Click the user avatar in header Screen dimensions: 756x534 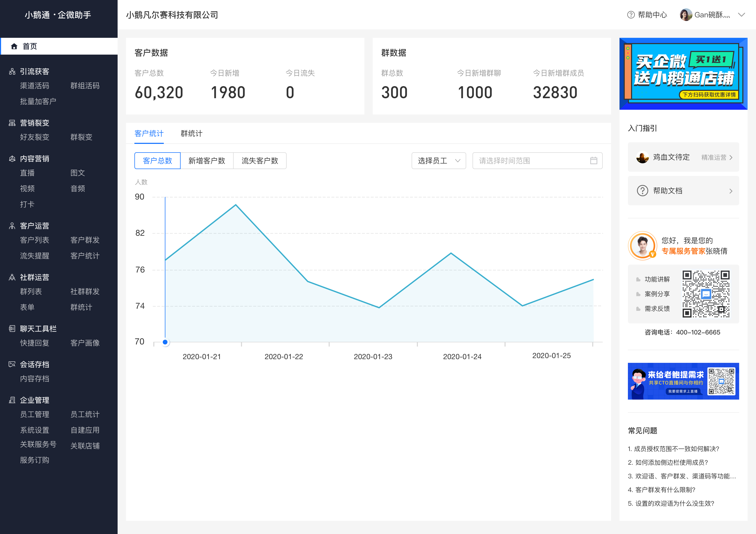click(686, 15)
